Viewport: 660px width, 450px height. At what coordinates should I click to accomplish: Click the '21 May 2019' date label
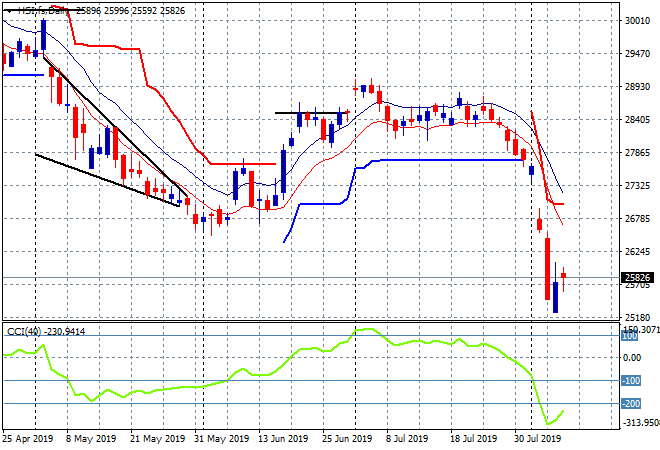pos(157,439)
